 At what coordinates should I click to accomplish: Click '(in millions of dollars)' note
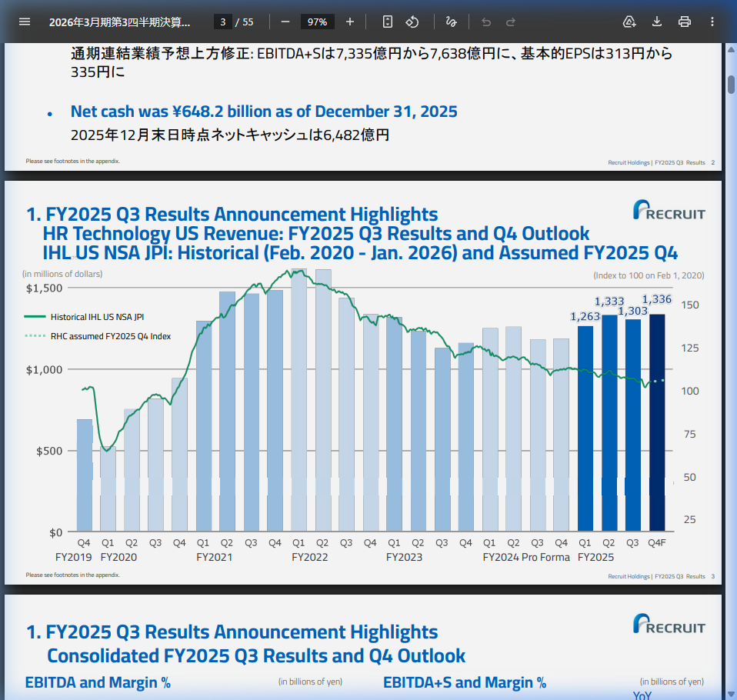(62, 274)
